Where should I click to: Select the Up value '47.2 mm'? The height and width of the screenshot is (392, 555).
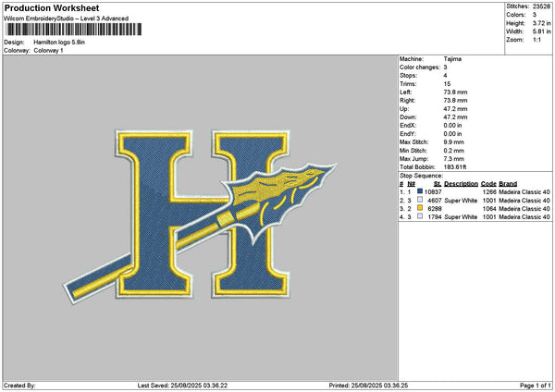coord(455,109)
